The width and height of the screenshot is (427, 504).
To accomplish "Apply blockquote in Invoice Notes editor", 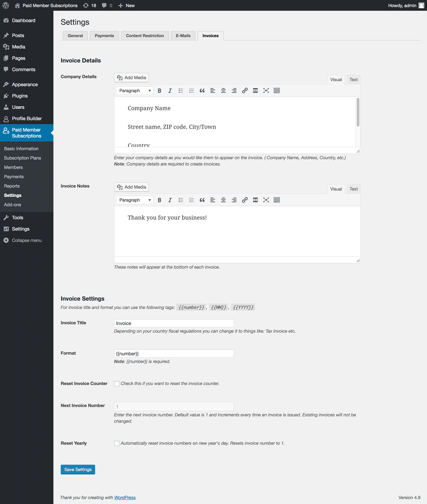I will click(x=202, y=200).
